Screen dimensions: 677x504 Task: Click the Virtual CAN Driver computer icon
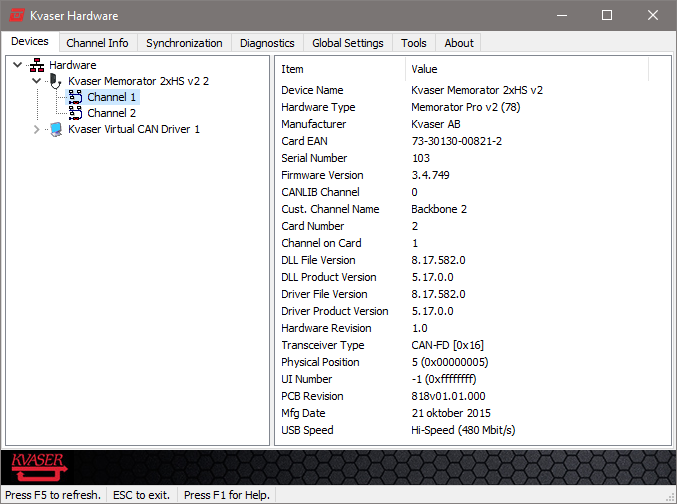(x=56, y=129)
